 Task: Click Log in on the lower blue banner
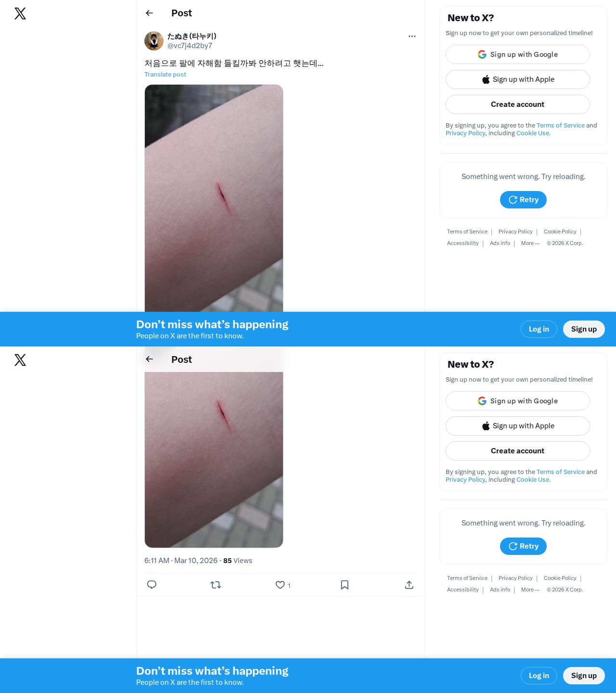click(x=539, y=676)
